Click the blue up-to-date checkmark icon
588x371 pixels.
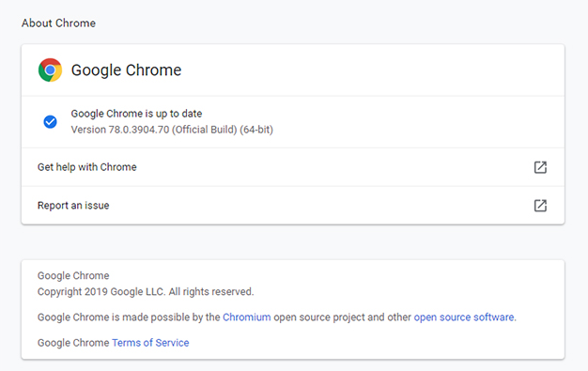(x=50, y=121)
